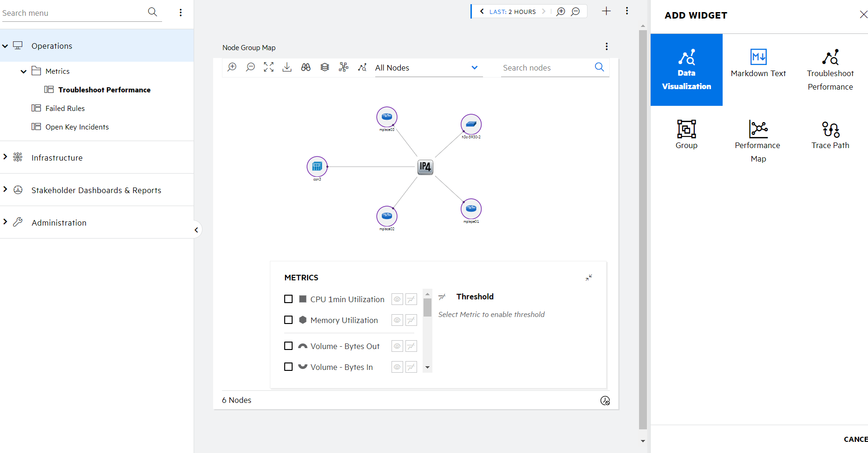The width and height of the screenshot is (868, 453).
Task: Toggle visibility eye for Volume - Bytes In
Action: pyautogui.click(x=397, y=367)
